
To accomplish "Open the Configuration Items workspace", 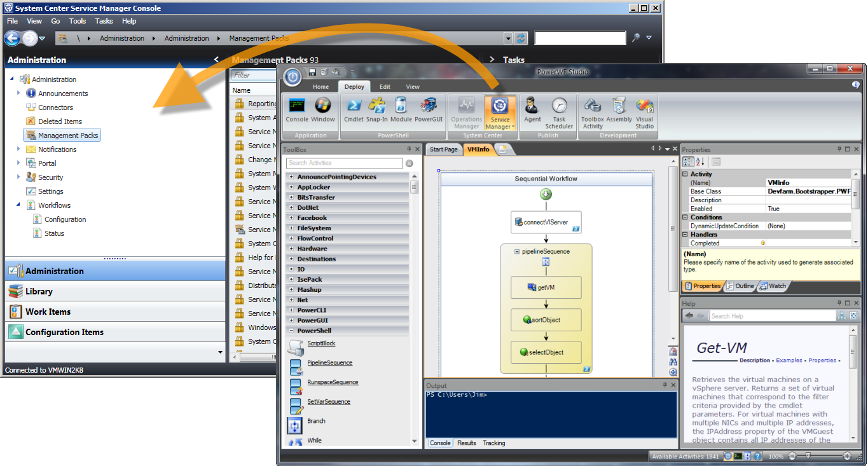I will 115,332.
